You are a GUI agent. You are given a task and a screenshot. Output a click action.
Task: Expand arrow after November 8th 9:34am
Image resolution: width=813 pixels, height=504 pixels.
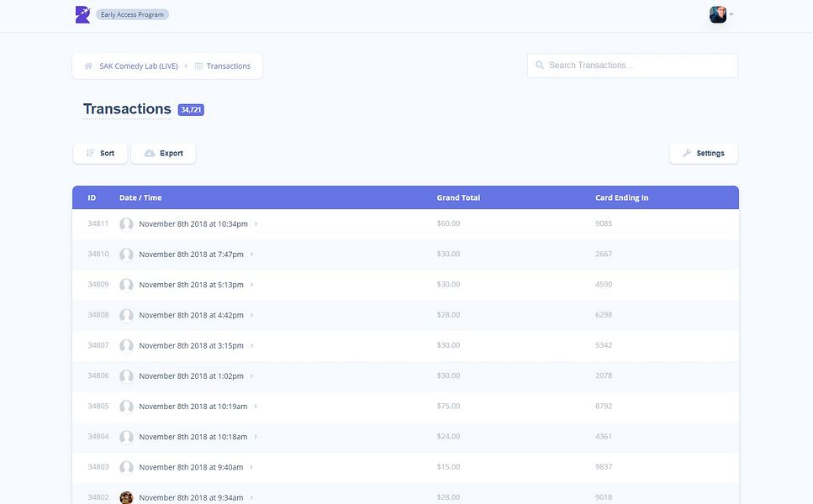click(x=251, y=498)
